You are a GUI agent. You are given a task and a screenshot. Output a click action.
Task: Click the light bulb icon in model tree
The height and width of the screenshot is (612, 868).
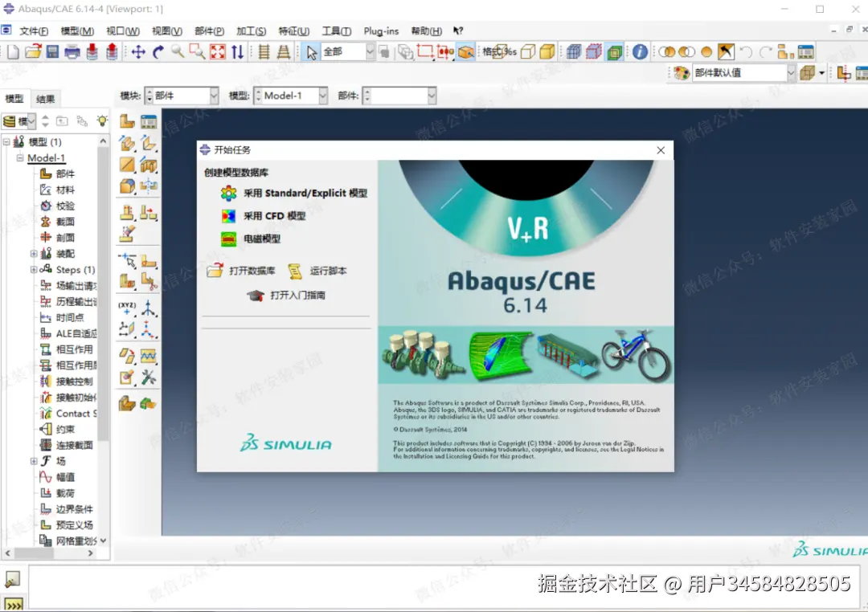click(102, 120)
